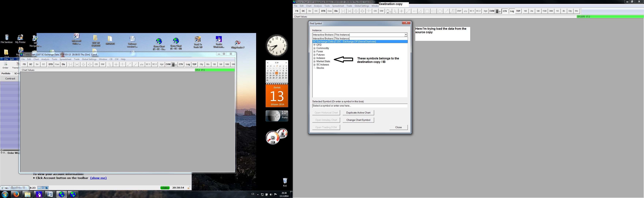The height and width of the screenshot is (198, 644).
Task: Open the Spreadsheet menu in Interactive Brokers window
Action: 338,6
